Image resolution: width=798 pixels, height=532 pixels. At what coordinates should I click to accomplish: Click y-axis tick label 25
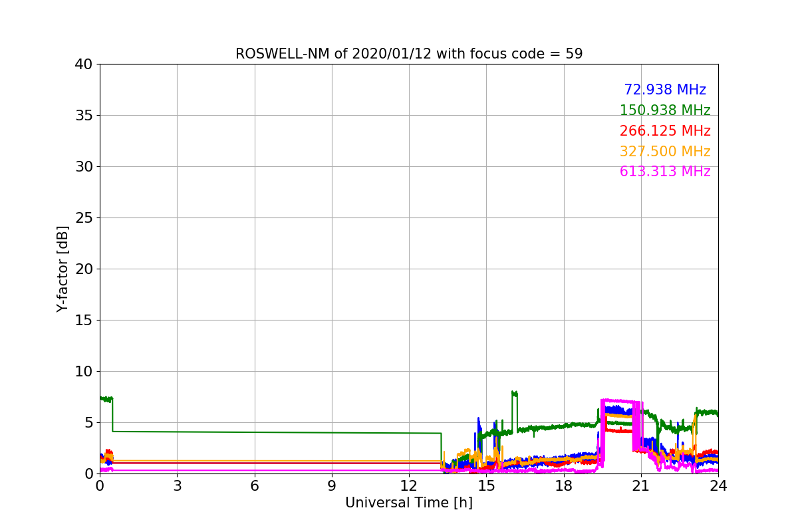pos(83,218)
